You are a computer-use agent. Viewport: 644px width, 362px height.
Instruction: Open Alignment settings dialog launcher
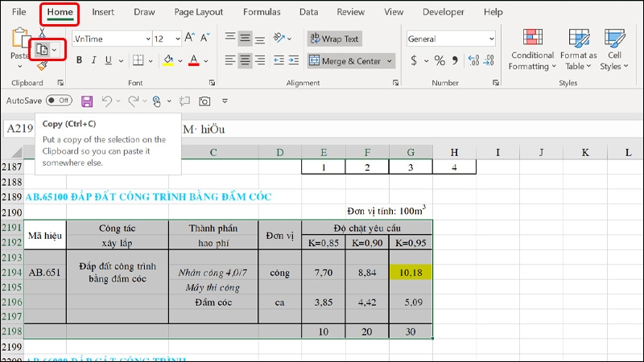click(x=395, y=83)
